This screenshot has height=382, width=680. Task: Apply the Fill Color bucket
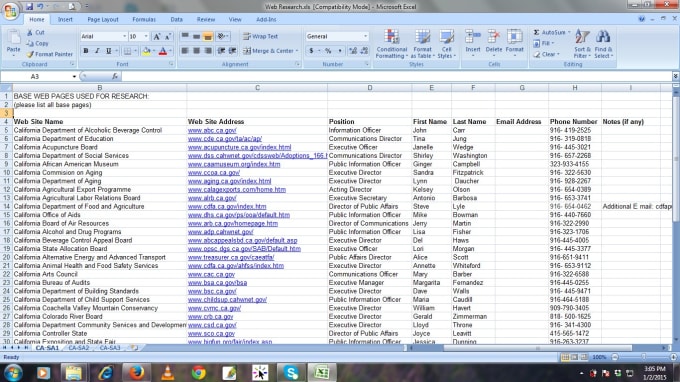pyautogui.click(x=146, y=51)
